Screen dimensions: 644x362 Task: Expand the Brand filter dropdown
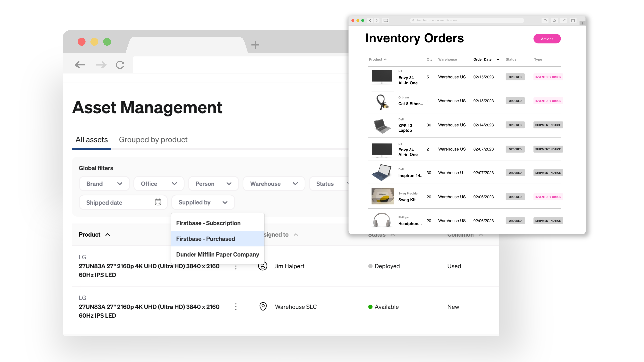104,184
